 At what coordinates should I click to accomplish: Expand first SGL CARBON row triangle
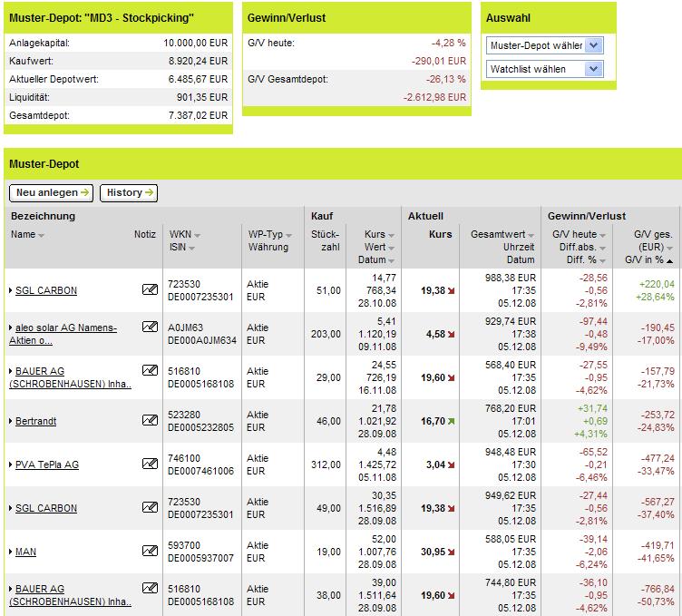coord(11,290)
